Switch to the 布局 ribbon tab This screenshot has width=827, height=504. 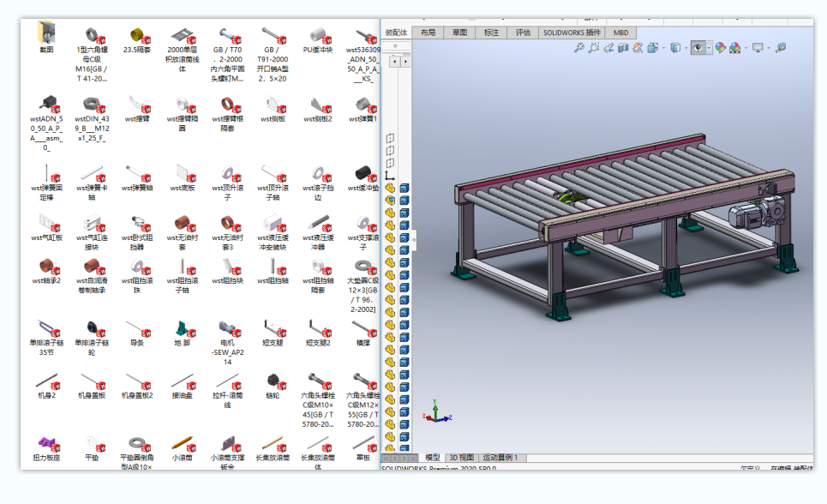428,33
